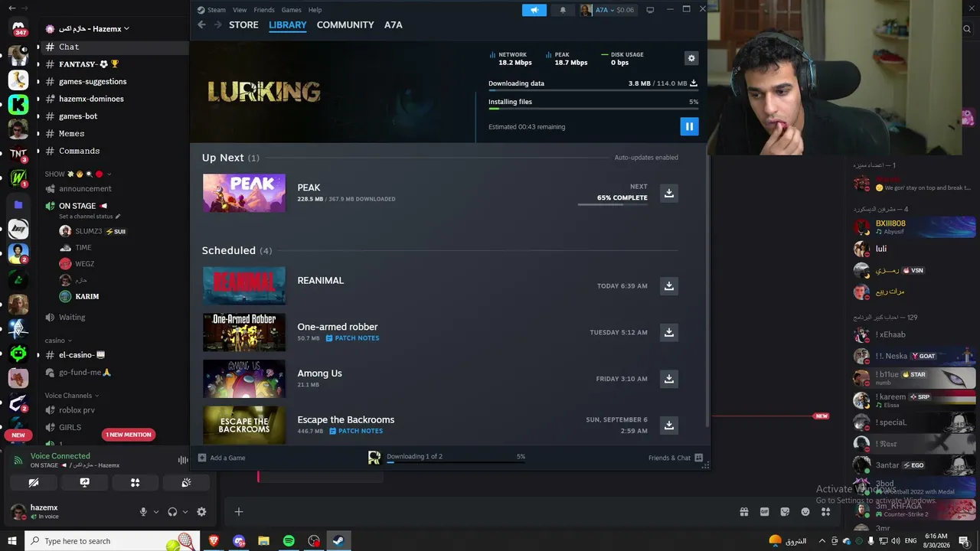
Task: Collapse the casino category
Action: coord(58,341)
